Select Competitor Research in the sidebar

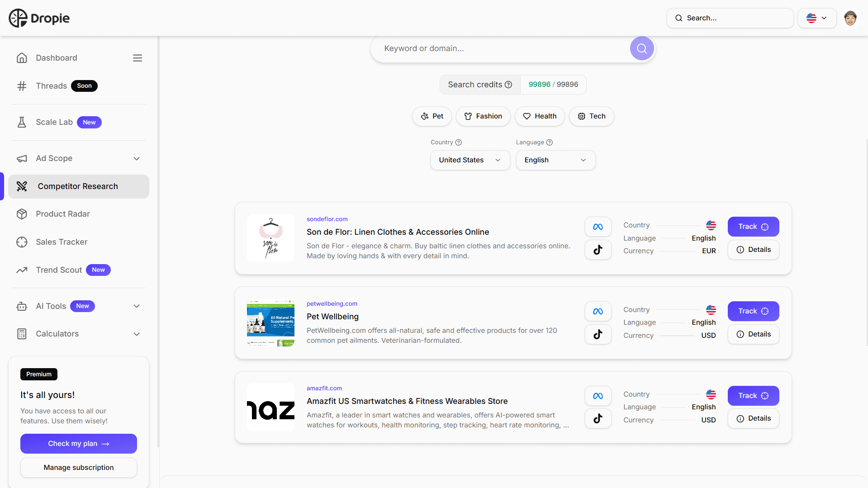tap(79, 186)
